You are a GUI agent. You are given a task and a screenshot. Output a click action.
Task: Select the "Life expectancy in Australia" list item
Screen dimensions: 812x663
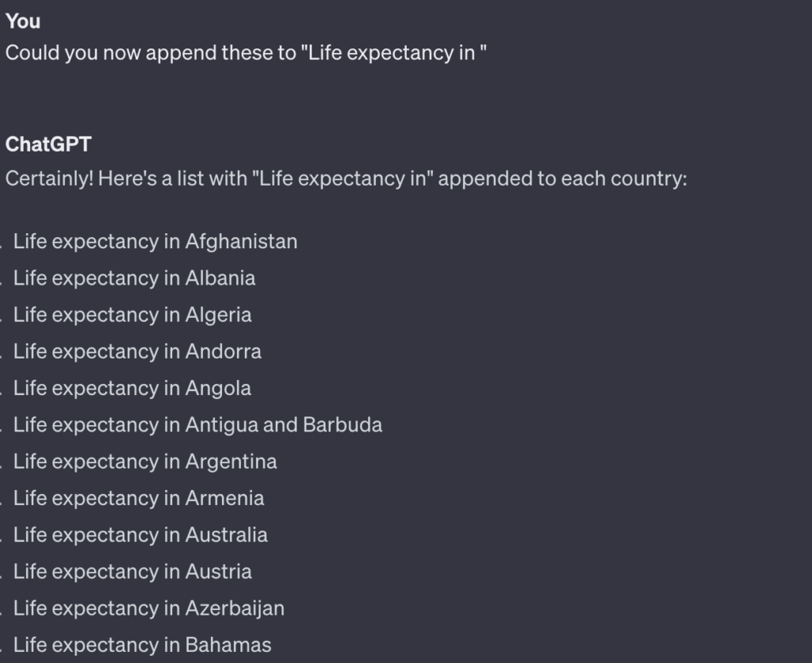point(140,535)
